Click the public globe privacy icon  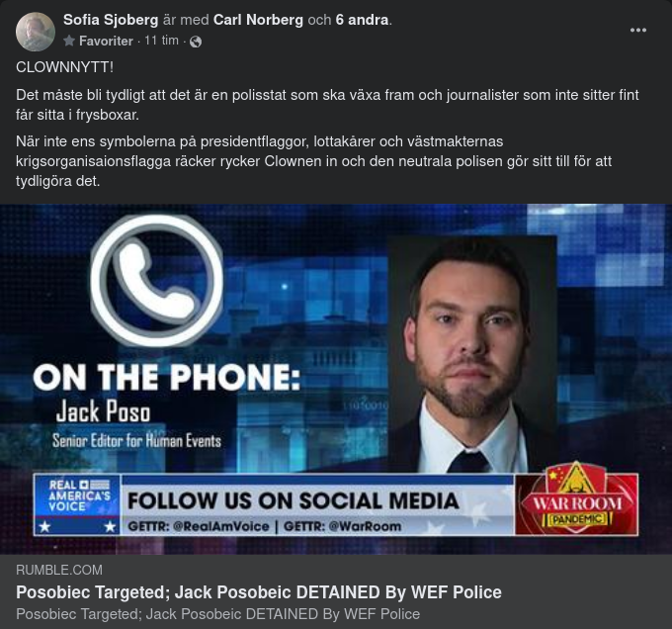coord(196,42)
